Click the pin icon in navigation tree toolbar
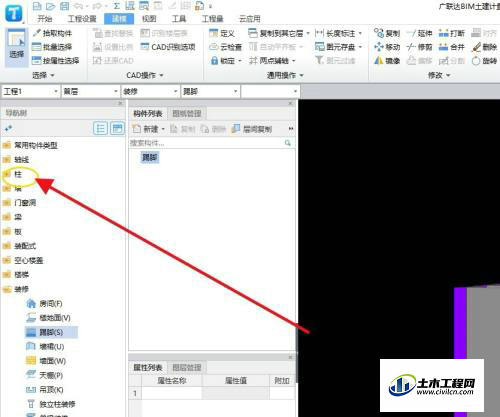Viewport: 500px width, 417px height. (x=8, y=128)
